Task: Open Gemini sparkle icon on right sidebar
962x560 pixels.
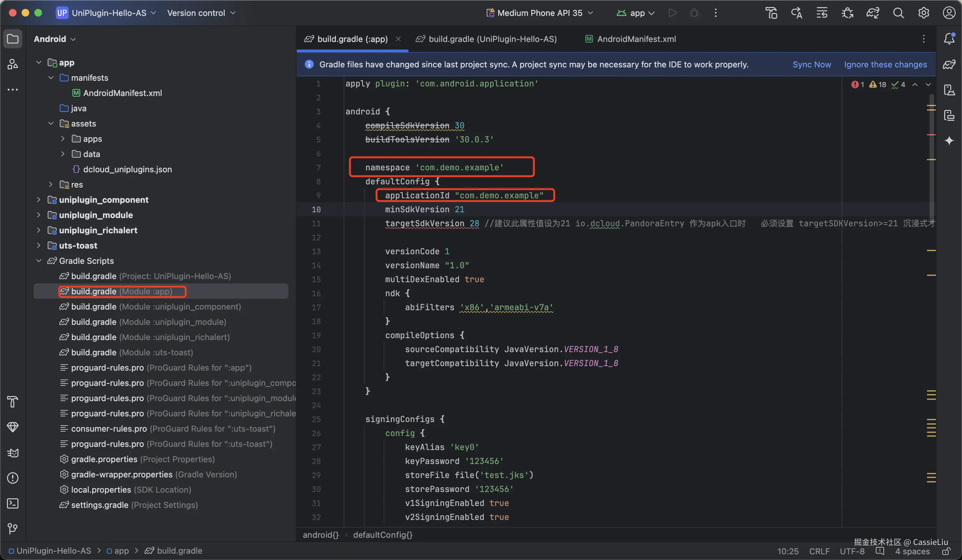Action: click(949, 141)
